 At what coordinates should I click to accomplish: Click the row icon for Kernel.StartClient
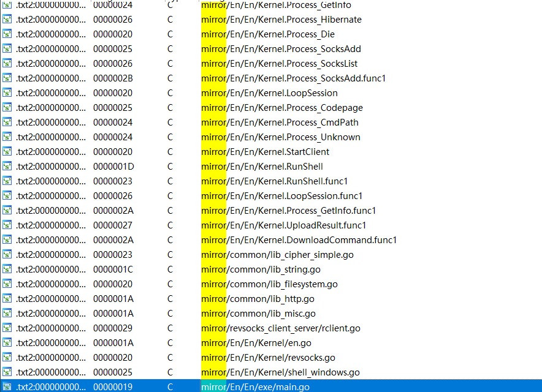tap(7, 152)
